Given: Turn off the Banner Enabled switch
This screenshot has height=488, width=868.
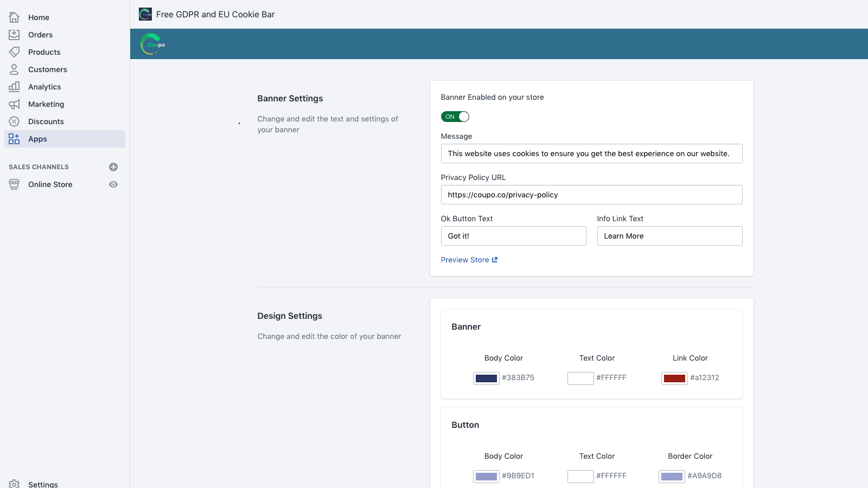Looking at the screenshot, I should coord(455,116).
